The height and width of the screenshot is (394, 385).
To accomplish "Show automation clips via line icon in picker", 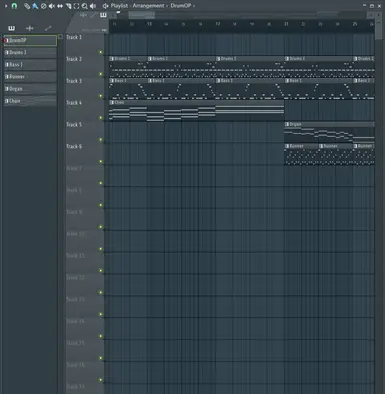I will click(48, 28).
